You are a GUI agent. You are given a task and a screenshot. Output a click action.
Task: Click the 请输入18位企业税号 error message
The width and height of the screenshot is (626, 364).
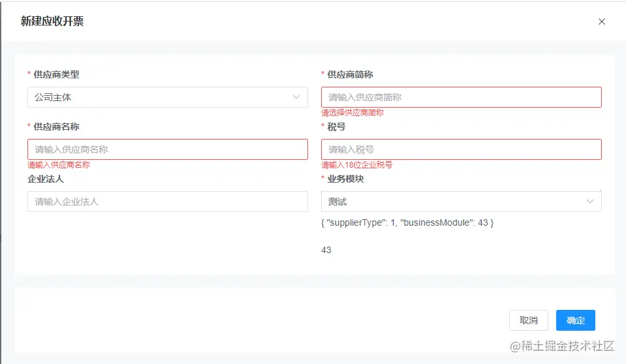[357, 165]
